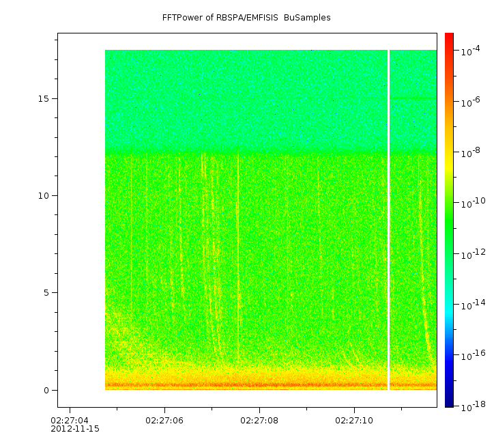Screen dimensions: 494x448
Task: Click the white data gap stripe in the spectrogram
Action: tap(388, 220)
